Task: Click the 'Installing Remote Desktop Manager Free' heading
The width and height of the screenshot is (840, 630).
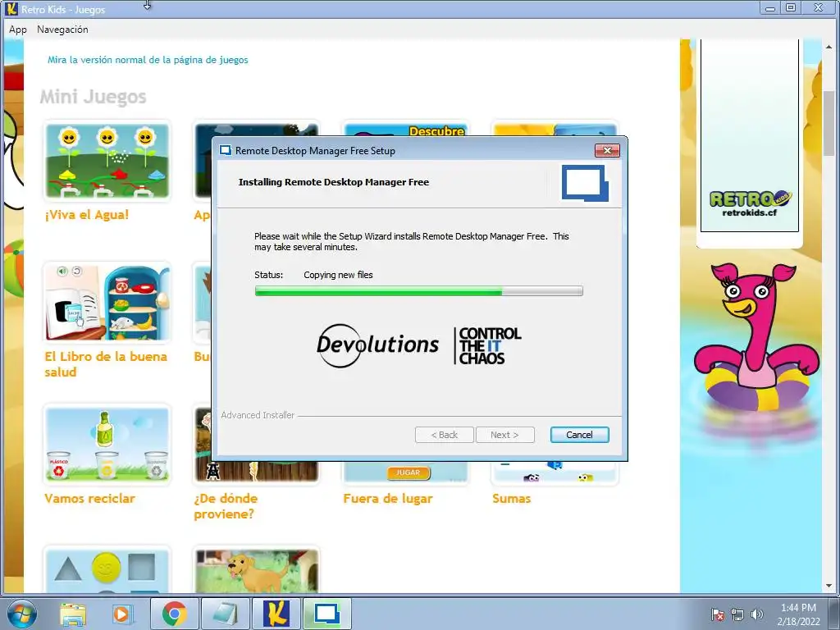Action: coord(334,182)
